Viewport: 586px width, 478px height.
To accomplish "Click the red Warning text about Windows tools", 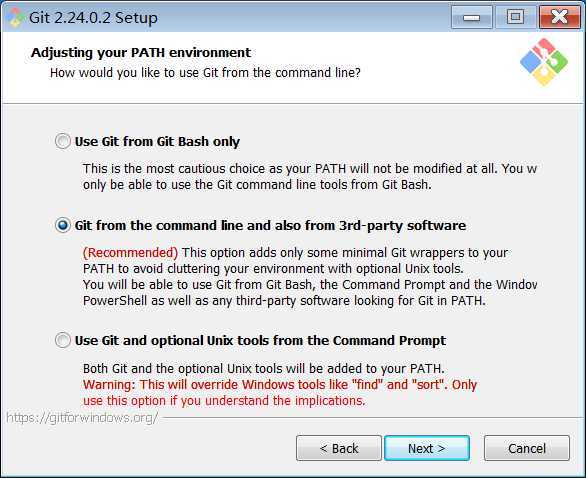I will point(280,393).
